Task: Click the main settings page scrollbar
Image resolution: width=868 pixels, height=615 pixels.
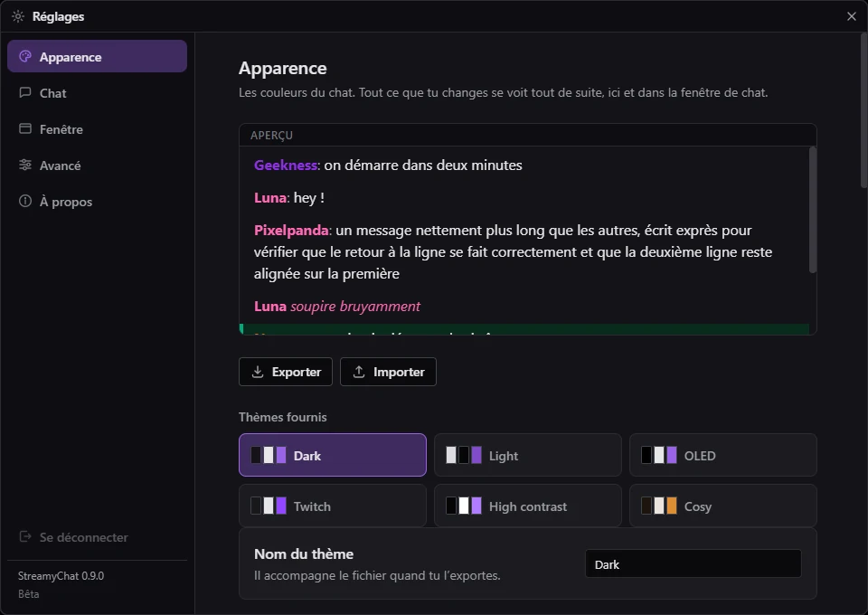Action: tap(864, 110)
